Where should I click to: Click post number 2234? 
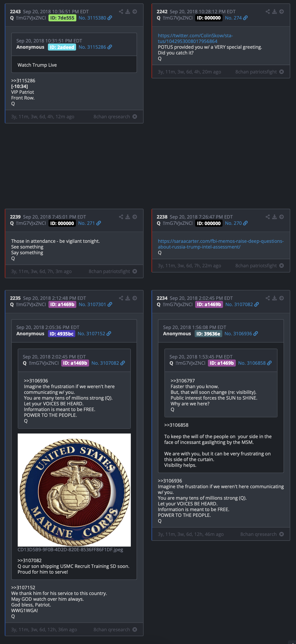click(x=162, y=298)
